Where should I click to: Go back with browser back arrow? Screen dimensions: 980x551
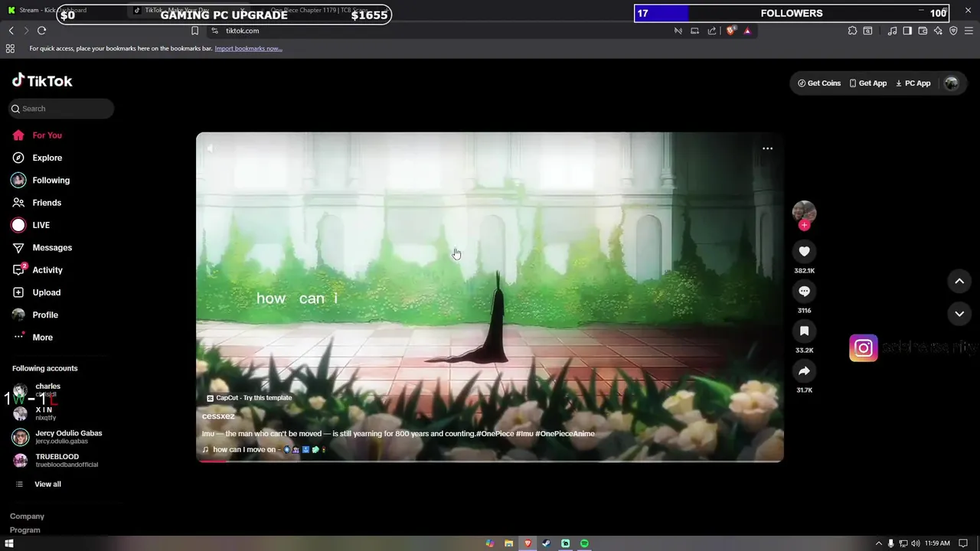[x=11, y=31]
